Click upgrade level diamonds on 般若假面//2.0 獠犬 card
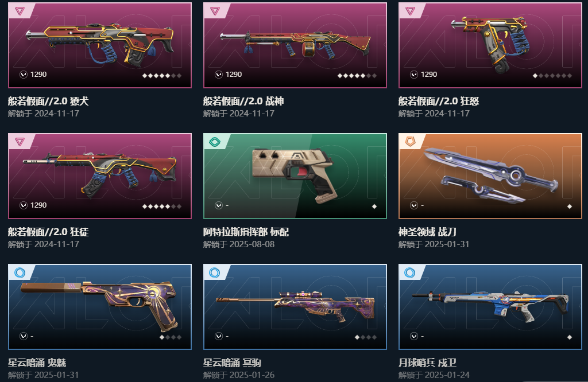 click(x=161, y=76)
